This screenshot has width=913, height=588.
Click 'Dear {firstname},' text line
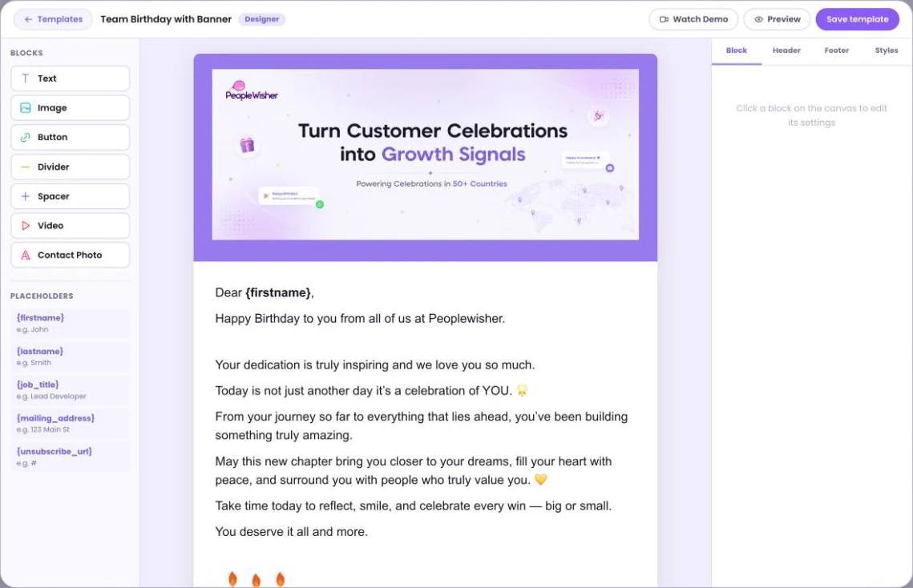265,293
